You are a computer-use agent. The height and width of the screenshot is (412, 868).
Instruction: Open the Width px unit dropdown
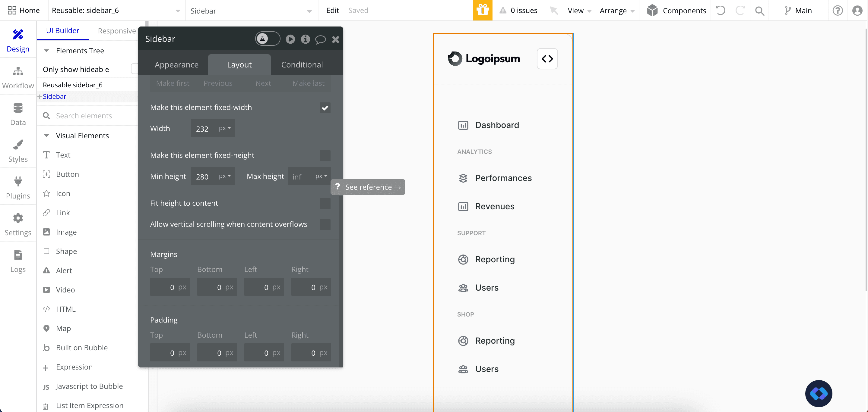[x=225, y=128]
